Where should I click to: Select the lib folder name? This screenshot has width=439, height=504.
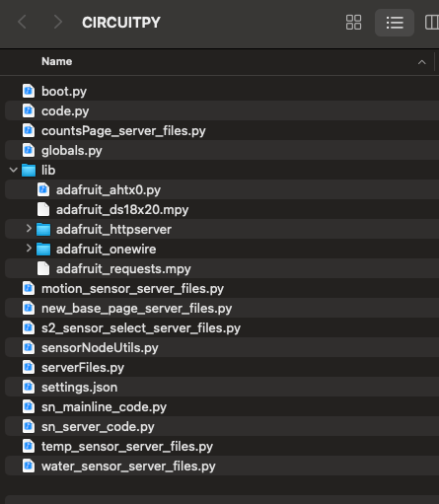[48, 171]
